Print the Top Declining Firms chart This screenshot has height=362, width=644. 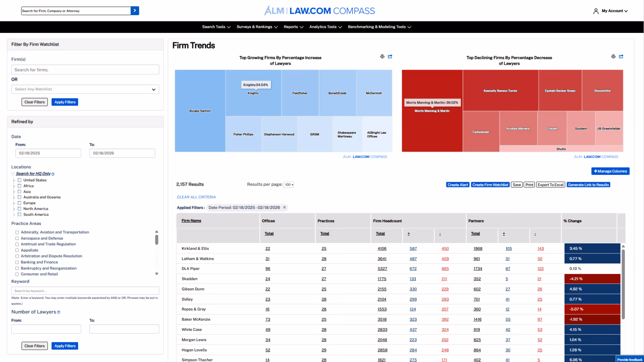click(x=613, y=56)
